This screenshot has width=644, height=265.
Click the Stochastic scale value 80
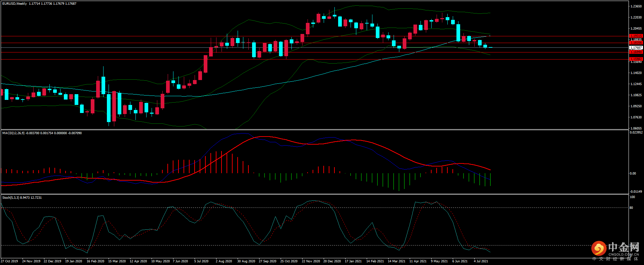631,208
